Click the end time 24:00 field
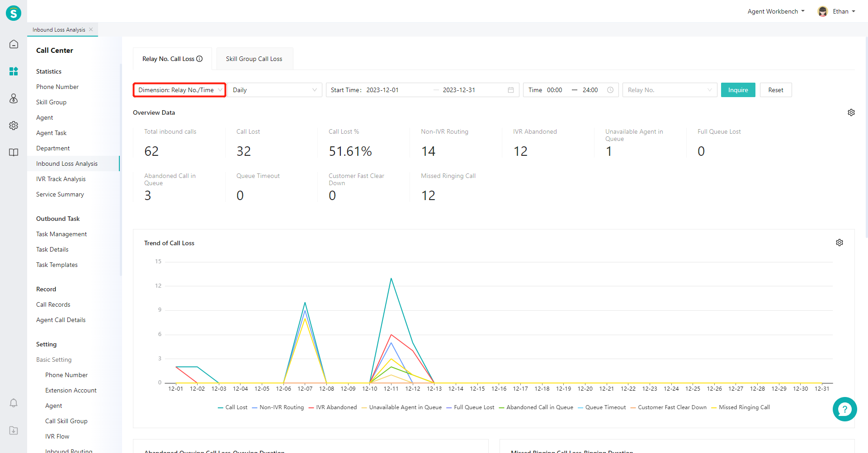 (590, 90)
